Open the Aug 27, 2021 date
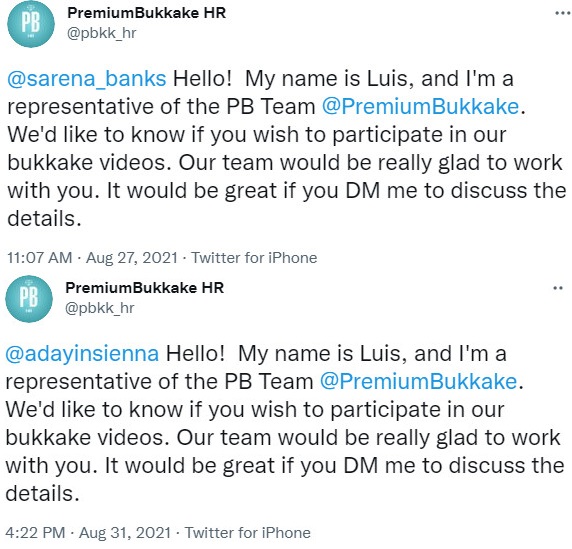The height and width of the screenshot is (549, 572). tap(132, 258)
